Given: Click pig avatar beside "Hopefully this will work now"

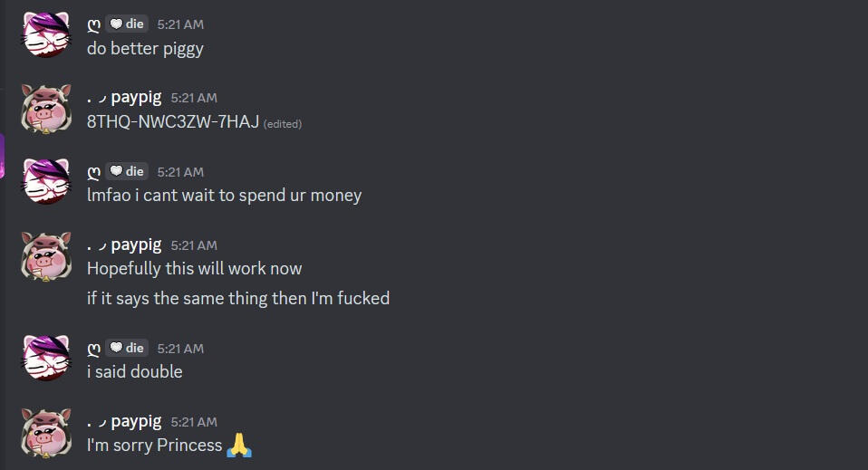Looking at the screenshot, I should pyautogui.click(x=46, y=256).
